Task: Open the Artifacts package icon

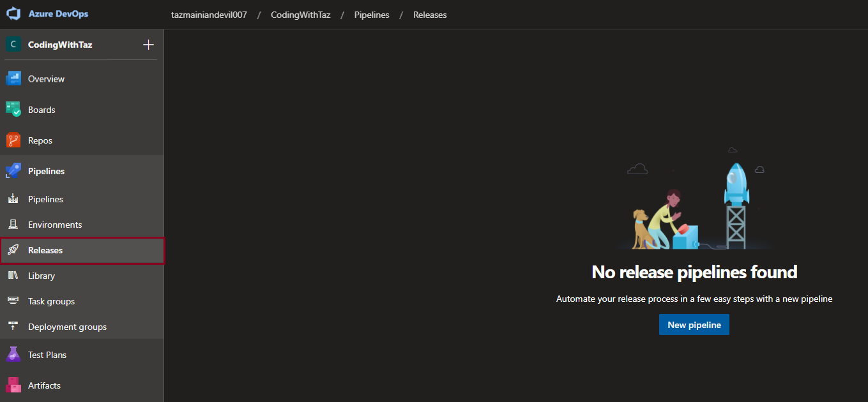Action: 13,385
